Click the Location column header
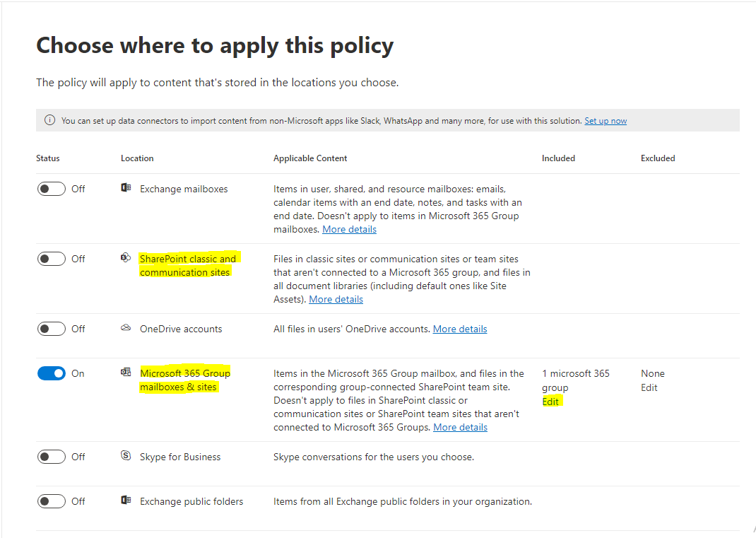The image size is (756, 538). tap(137, 158)
